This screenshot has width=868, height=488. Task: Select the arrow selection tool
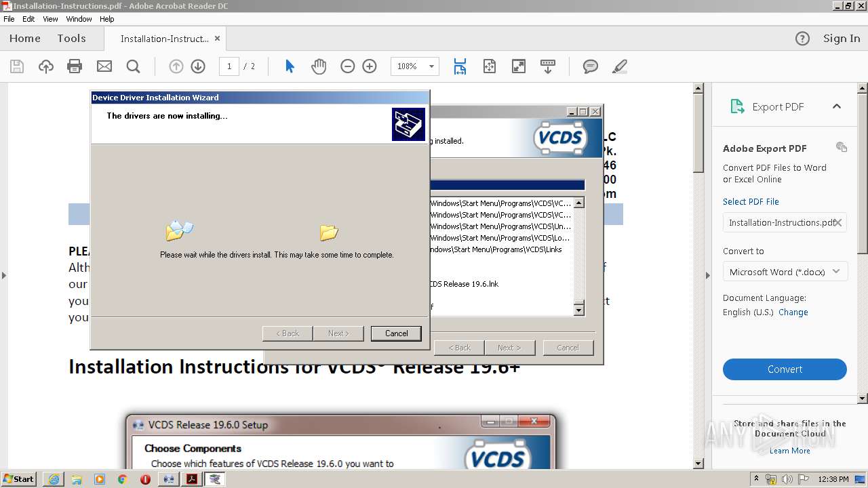(290, 66)
